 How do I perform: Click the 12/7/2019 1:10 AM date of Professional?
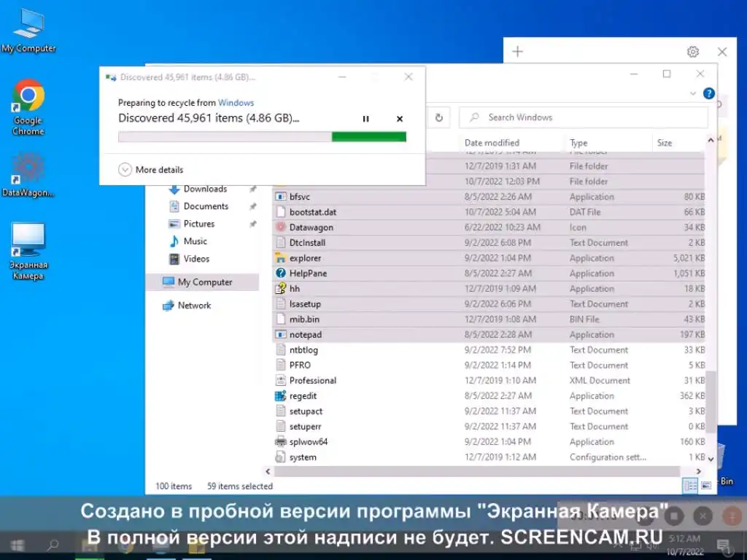[x=500, y=381]
